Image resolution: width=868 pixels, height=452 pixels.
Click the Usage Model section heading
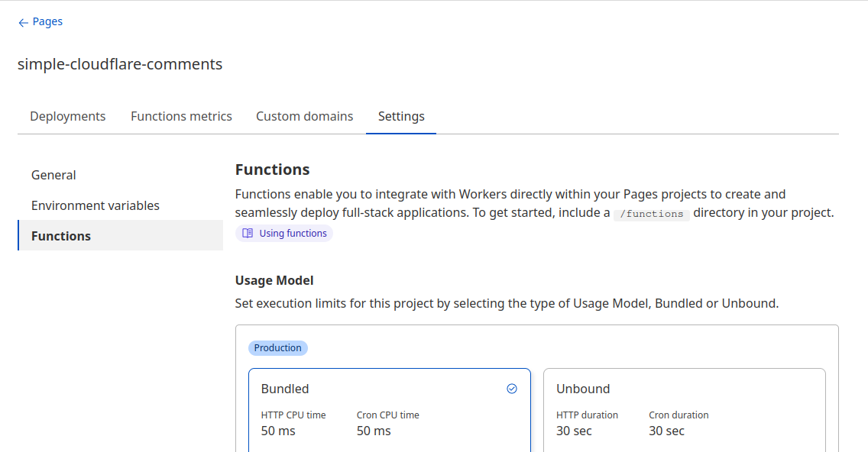click(x=274, y=280)
